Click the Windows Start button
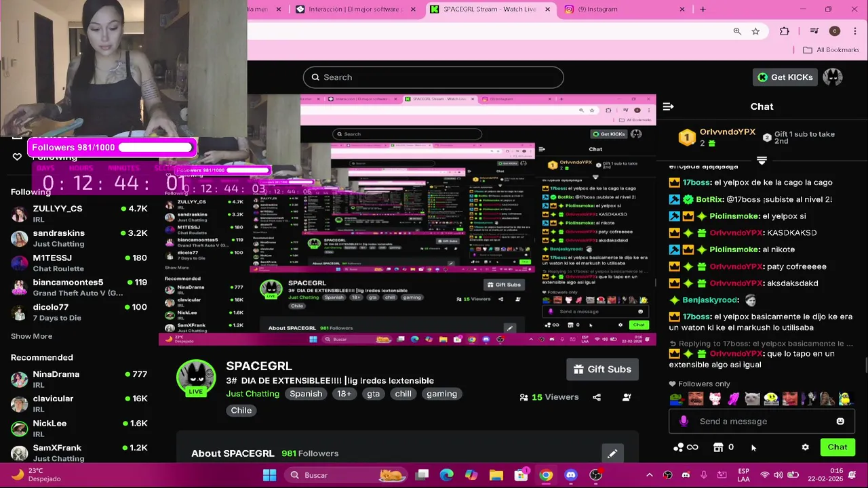868x488 pixels. [x=269, y=475]
